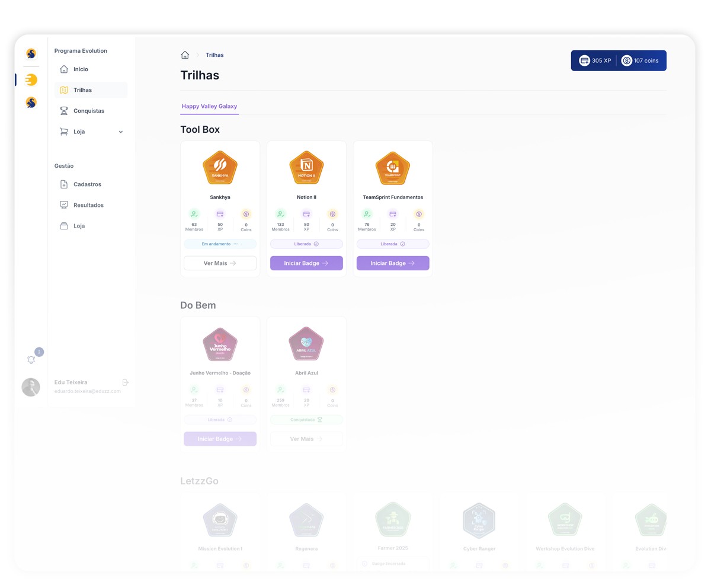Click the TeamSprint Fundamentos card title

coord(393,197)
